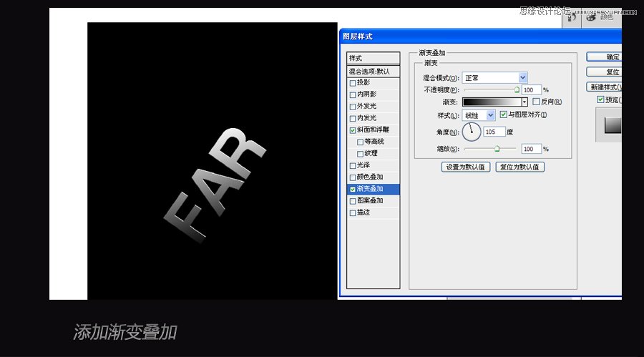The width and height of the screenshot is (644, 357).
Task: Select the 投影 list item label
Action: point(363,82)
